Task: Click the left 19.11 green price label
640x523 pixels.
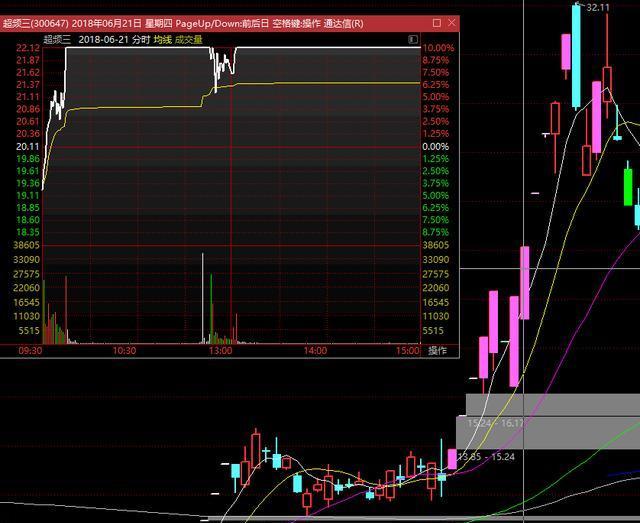Action: 28,196
